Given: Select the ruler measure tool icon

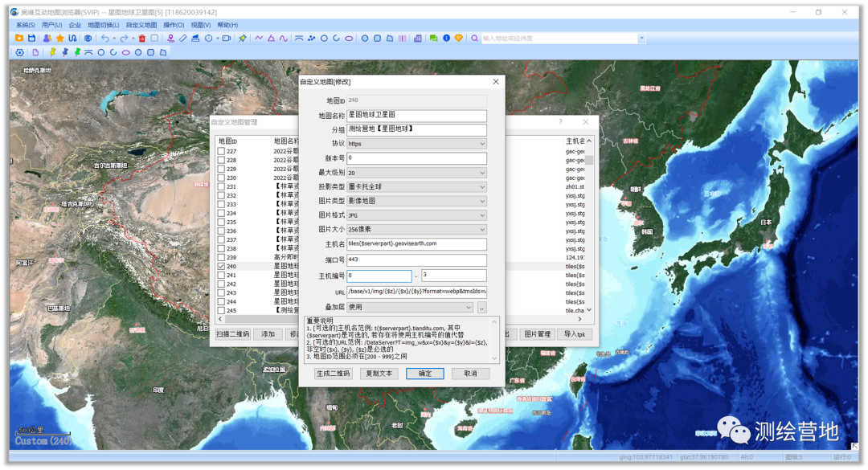Looking at the screenshot, I should [182, 39].
